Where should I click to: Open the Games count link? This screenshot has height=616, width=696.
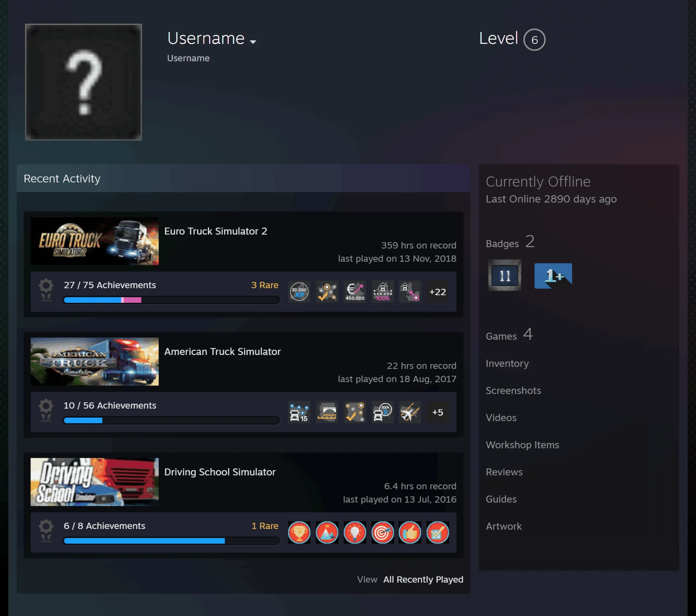tap(509, 335)
